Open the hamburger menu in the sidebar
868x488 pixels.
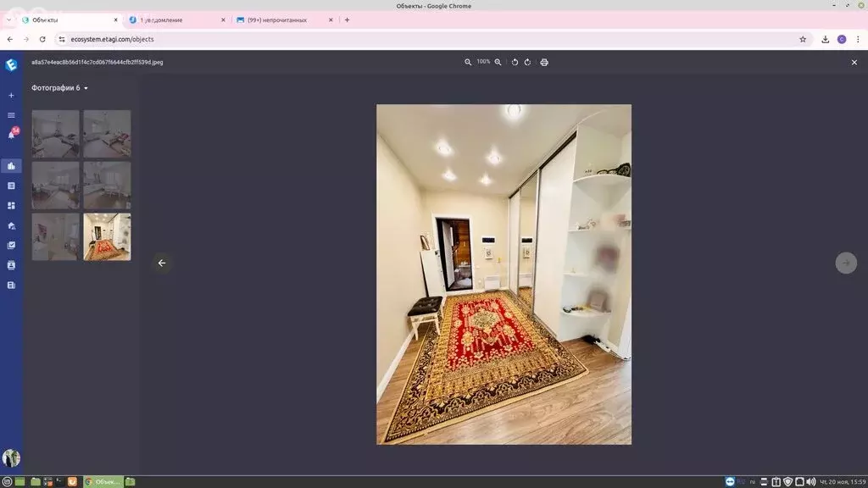click(x=11, y=115)
